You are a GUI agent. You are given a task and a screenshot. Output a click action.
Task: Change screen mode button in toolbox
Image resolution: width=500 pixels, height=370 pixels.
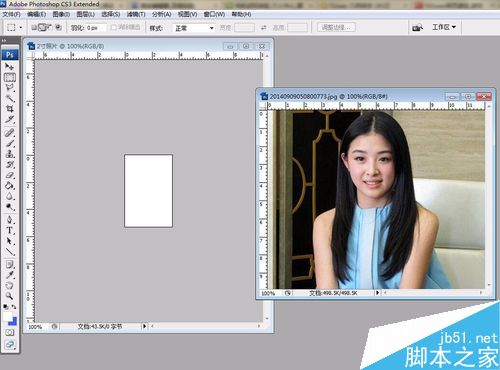(9, 344)
